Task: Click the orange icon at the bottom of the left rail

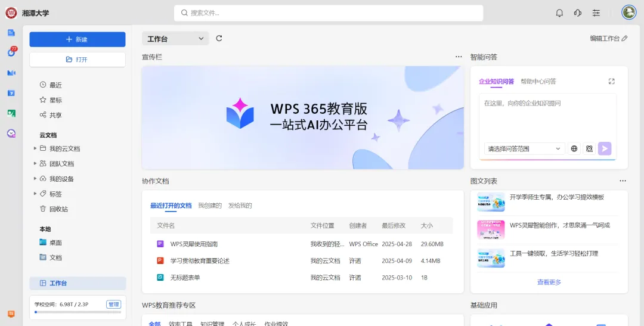Action: click(x=11, y=314)
